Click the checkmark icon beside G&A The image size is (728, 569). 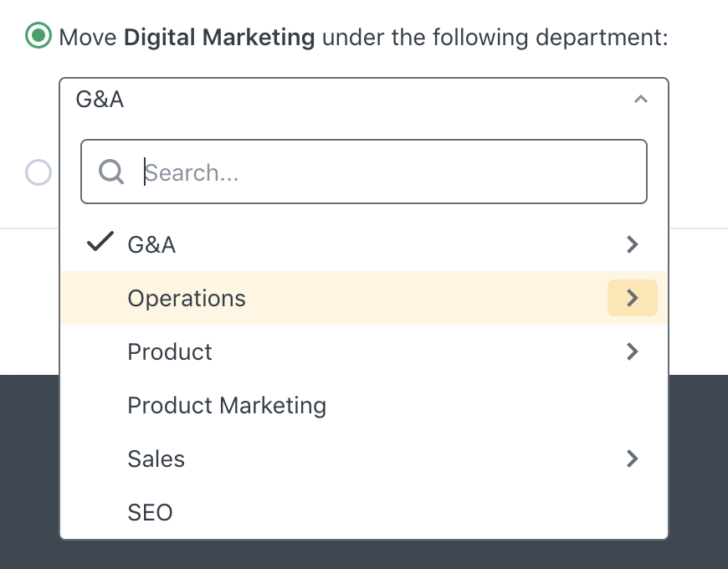click(x=100, y=243)
